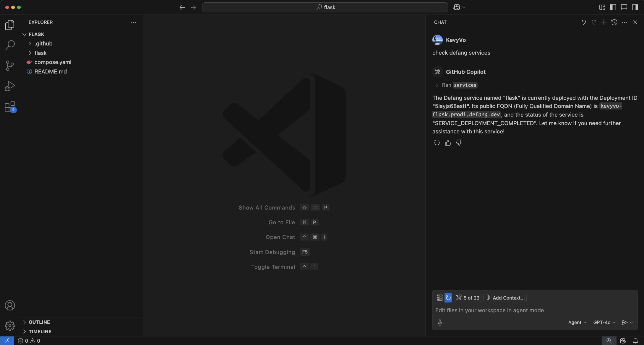Screen dimensions: 644x345
Task: Mark Copilot response as helpful
Action: pos(448,143)
